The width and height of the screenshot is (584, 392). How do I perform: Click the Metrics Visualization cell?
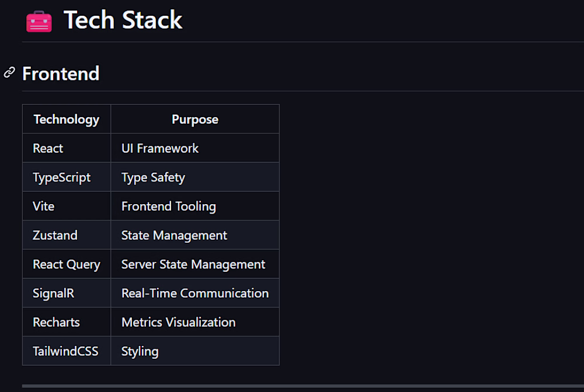coord(195,322)
